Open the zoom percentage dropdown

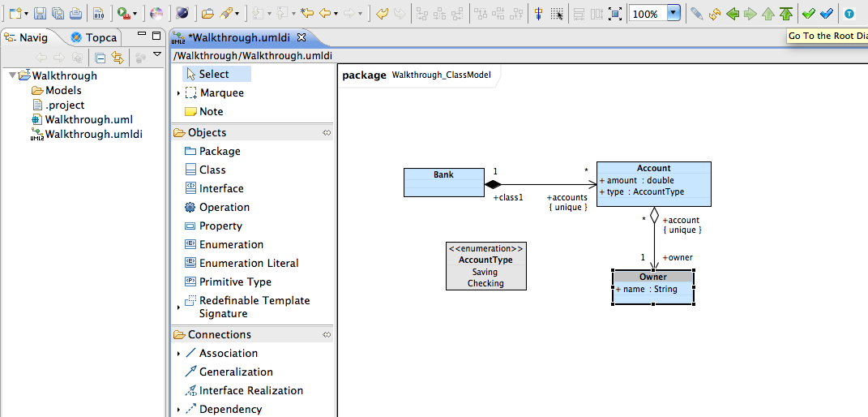tap(673, 13)
